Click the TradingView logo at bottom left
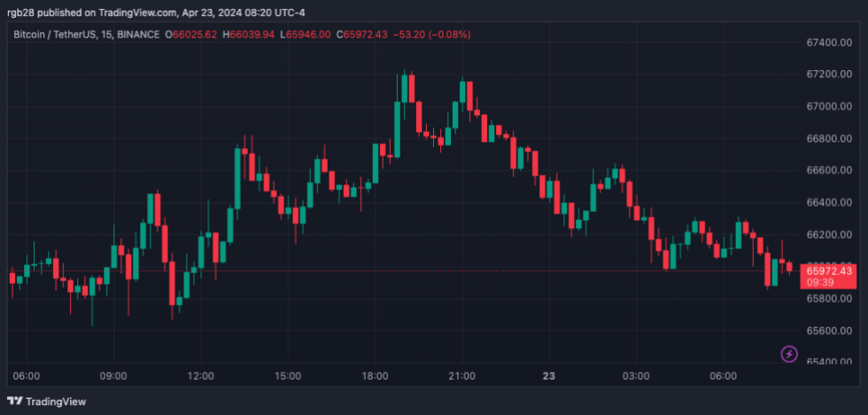The image size is (868, 415). [47, 401]
